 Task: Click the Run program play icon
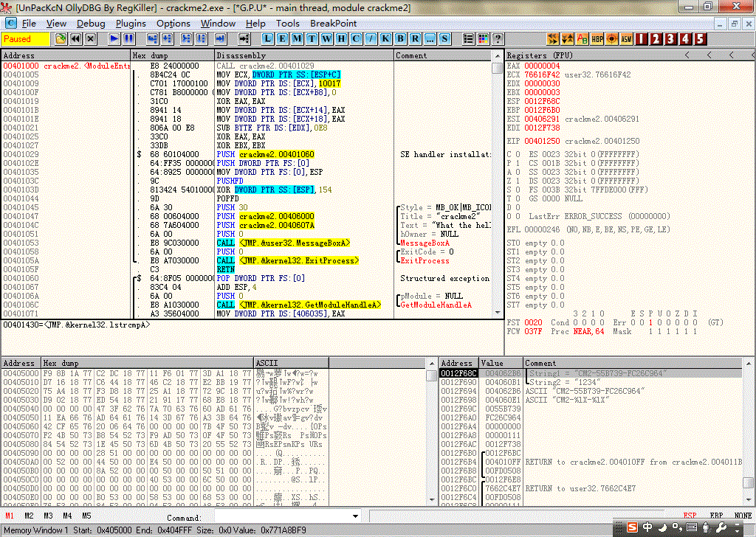tap(114, 38)
